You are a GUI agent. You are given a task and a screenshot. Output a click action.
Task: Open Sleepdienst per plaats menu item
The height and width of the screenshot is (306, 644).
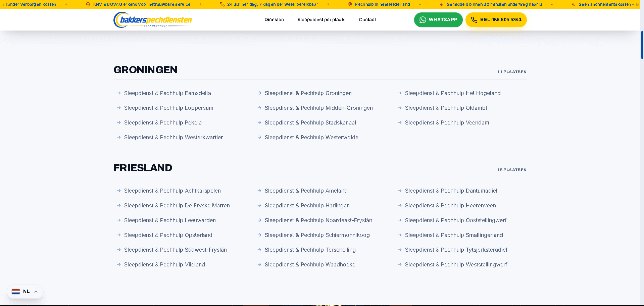(321, 20)
